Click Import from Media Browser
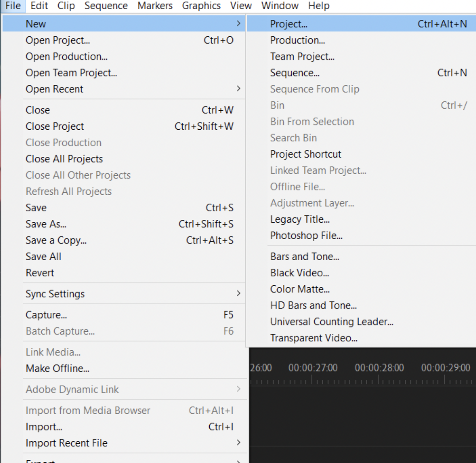Image resolution: width=476 pixels, height=463 pixels. tap(124, 410)
